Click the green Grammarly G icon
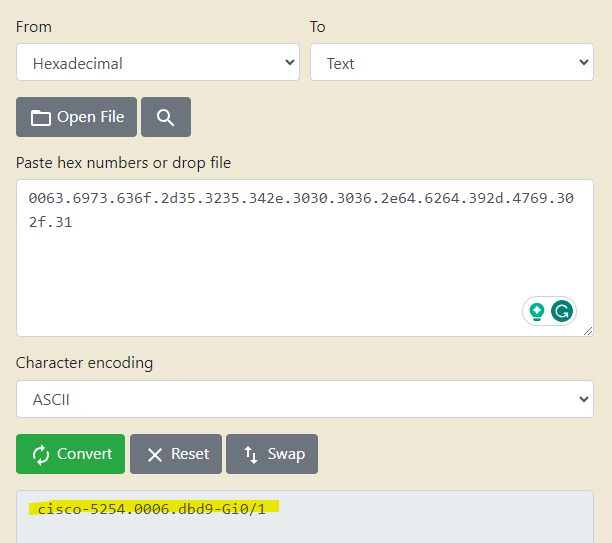 pos(562,311)
